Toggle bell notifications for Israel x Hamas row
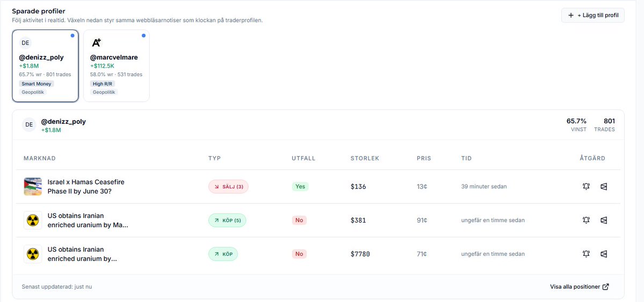Viewport: 644px width, 302px height. 586,187
